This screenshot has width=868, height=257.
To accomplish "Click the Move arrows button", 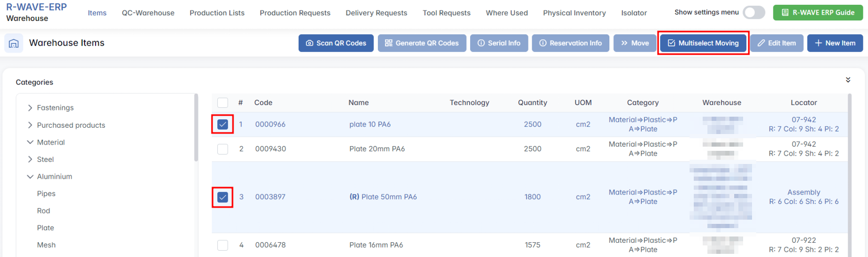I will coord(634,43).
